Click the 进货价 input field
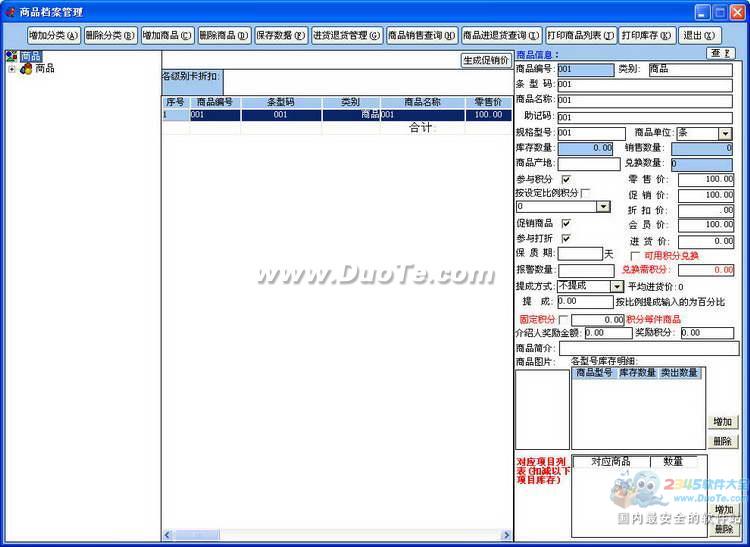The image size is (750, 547). (x=706, y=241)
